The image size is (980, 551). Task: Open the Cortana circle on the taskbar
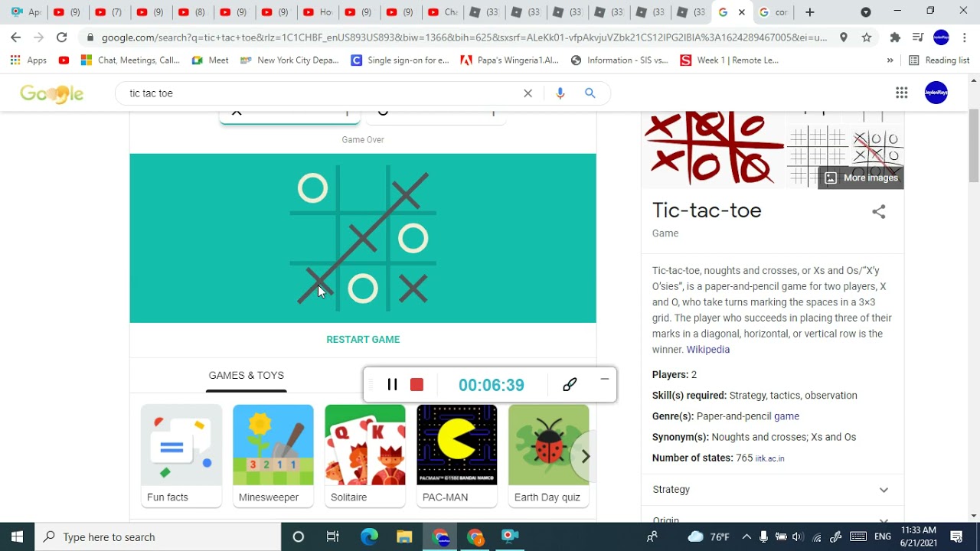[x=299, y=536]
